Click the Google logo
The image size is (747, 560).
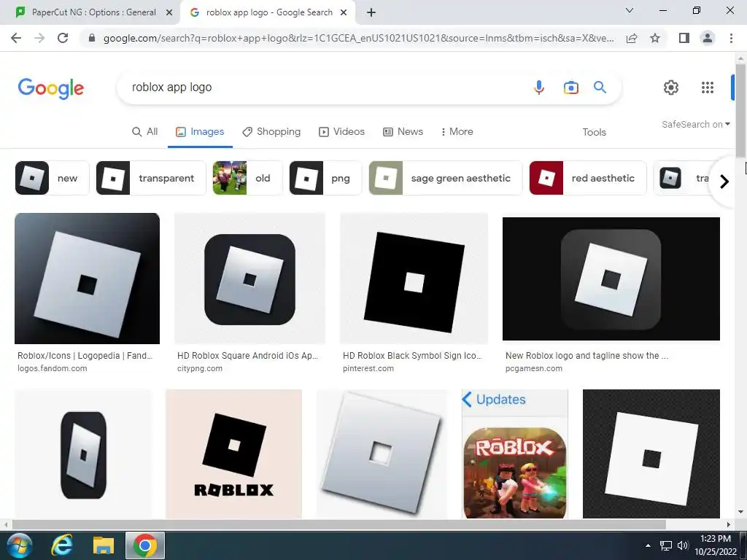point(51,88)
